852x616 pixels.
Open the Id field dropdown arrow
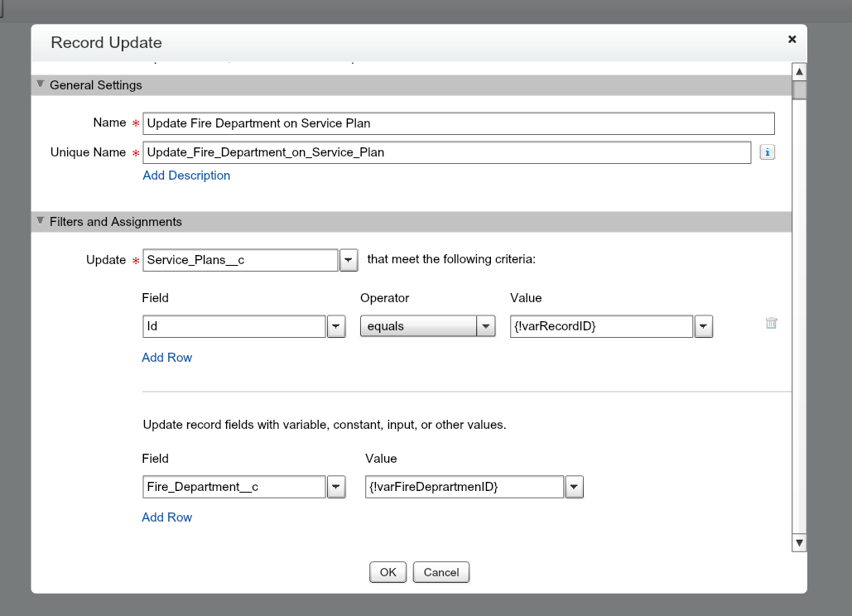(336, 326)
